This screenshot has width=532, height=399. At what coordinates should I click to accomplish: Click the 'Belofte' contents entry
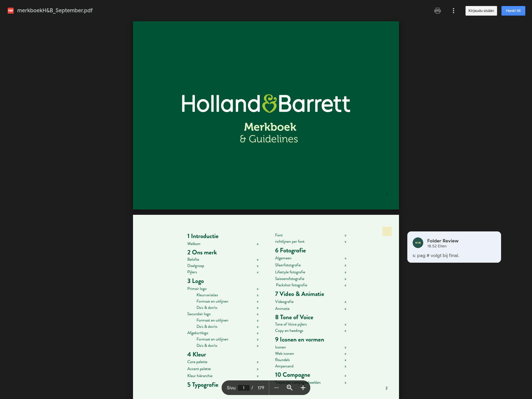coord(193,259)
